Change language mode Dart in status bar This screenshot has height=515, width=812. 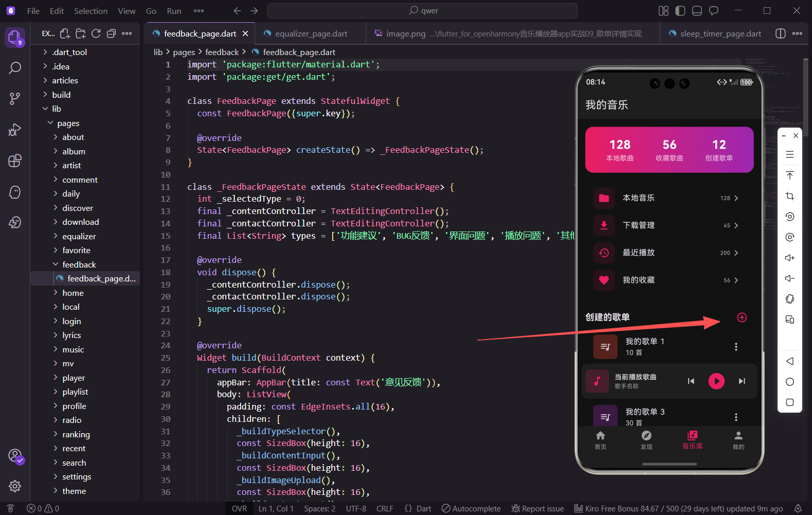(424, 508)
